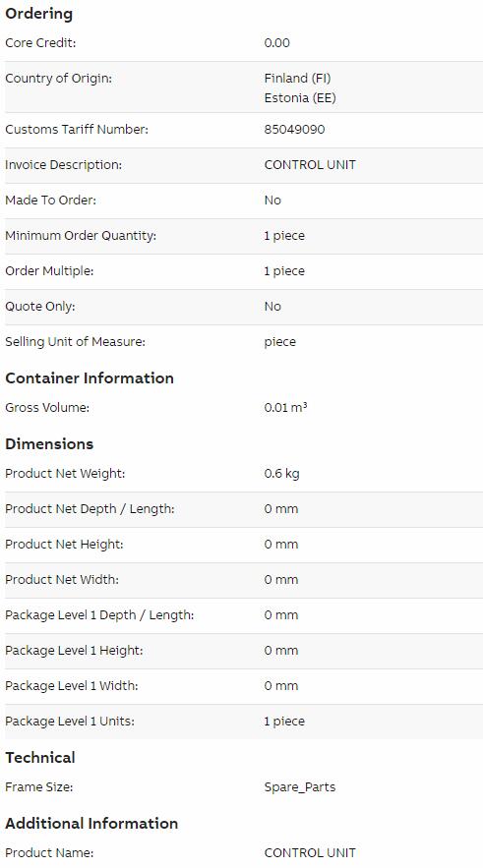This screenshot has width=483, height=868.
Task: Click the Frame Size Spare_Parts value
Action: [300, 787]
